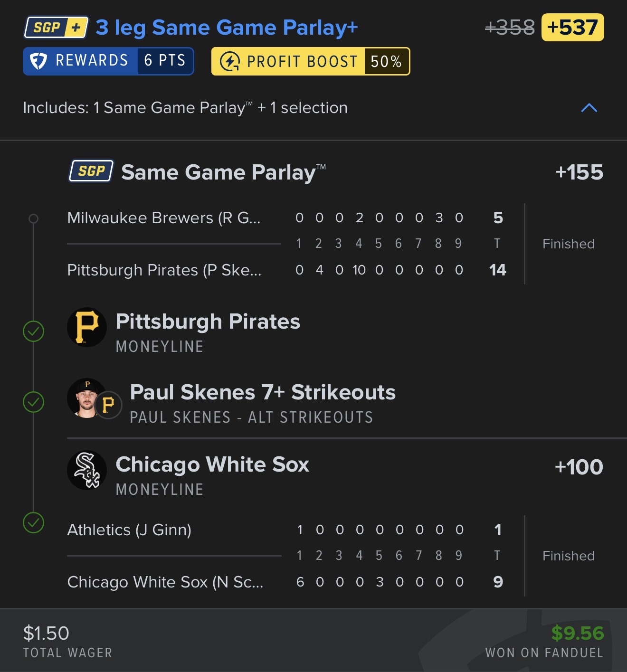
Task: Click the SGP+ badge icon in the header
Action: (x=56, y=28)
